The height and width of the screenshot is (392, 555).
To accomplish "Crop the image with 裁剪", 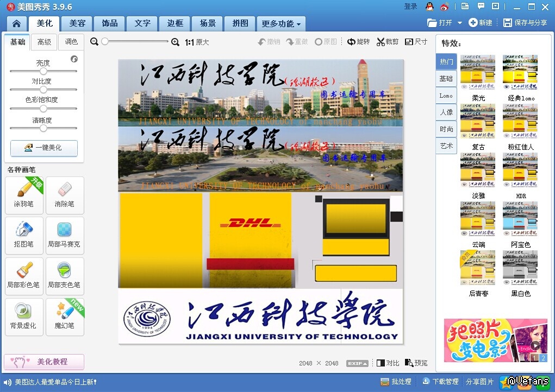I will 388,42.
